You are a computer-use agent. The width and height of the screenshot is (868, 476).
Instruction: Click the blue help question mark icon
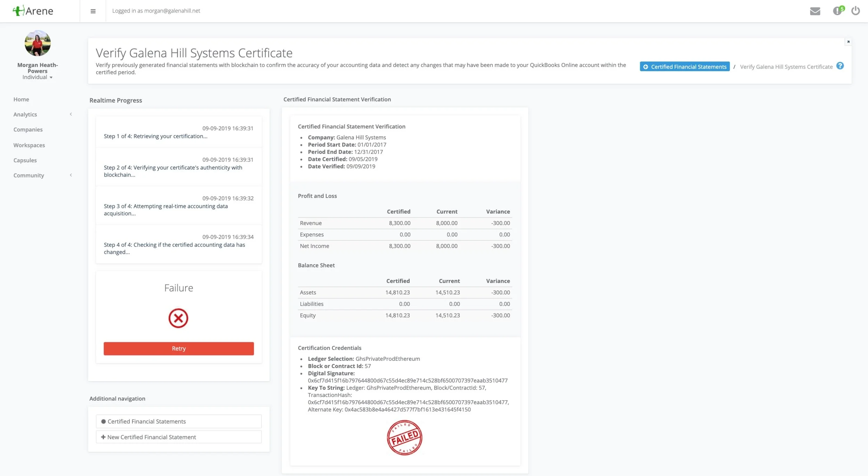point(840,66)
